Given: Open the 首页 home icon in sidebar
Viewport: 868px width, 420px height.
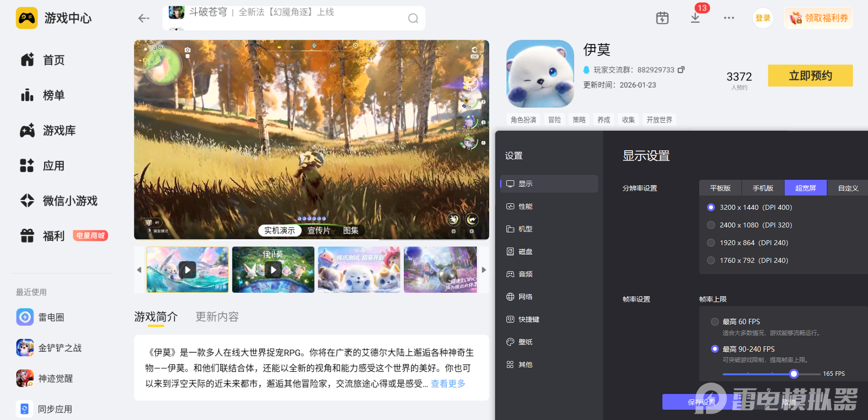Looking at the screenshot, I should point(27,60).
